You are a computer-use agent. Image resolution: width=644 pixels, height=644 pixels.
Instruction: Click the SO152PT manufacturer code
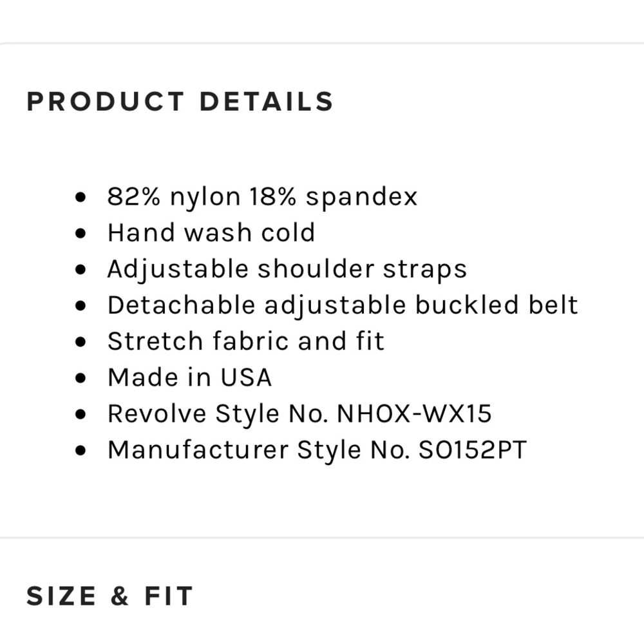pos(472,450)
